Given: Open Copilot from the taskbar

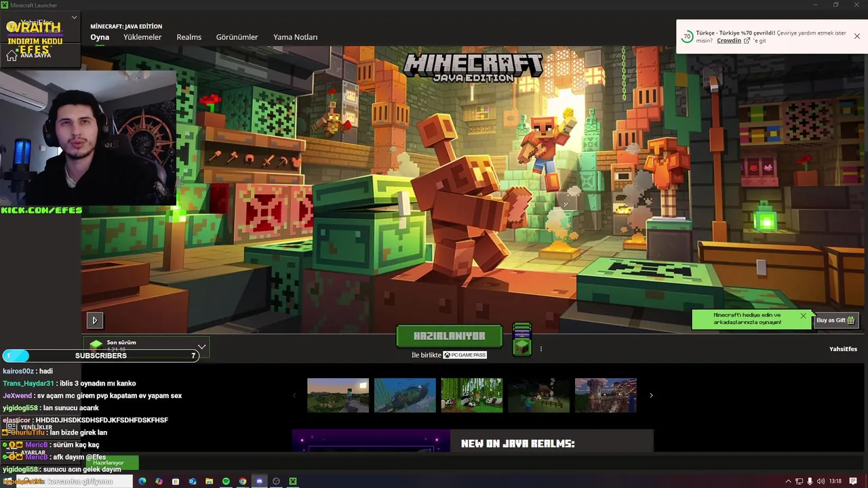Looking at the screenshot, I should click(159, 481).
